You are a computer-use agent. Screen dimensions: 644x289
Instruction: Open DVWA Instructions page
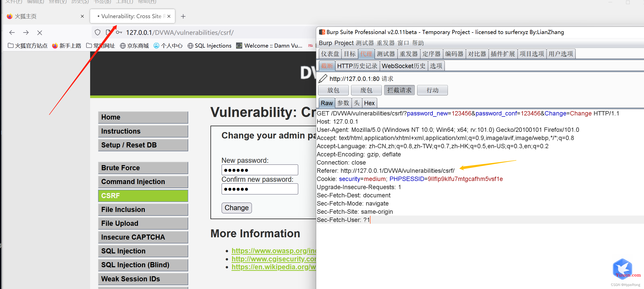point(143,131)
